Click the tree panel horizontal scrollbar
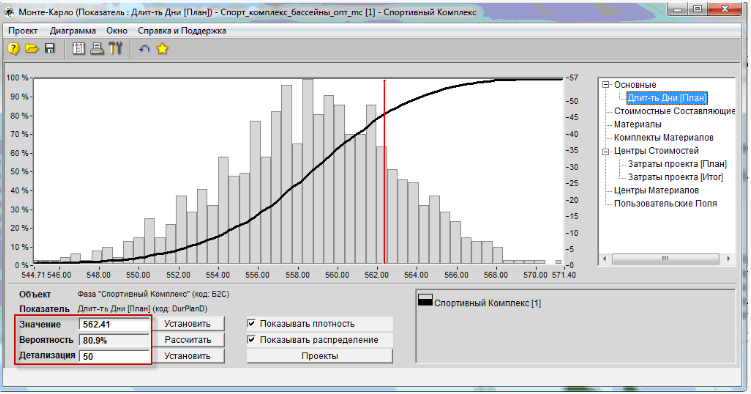The width and height of the screenshot is (751, 394). [666, 259]
